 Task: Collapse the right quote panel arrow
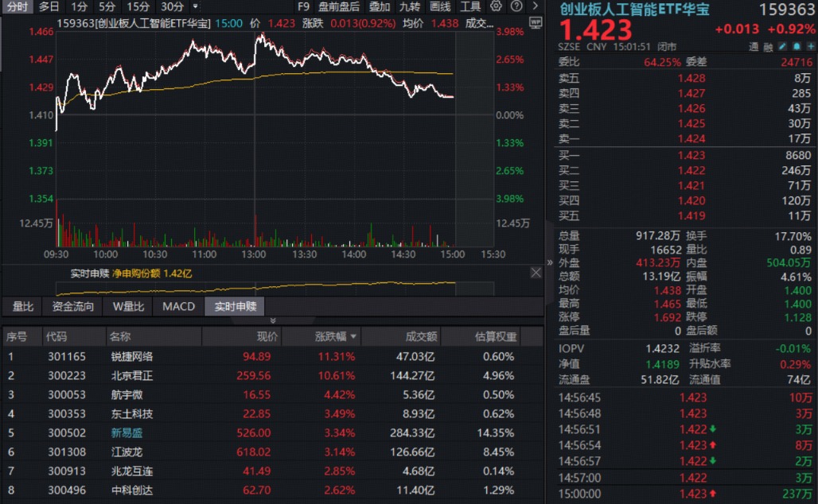click(x=549, y=262)
